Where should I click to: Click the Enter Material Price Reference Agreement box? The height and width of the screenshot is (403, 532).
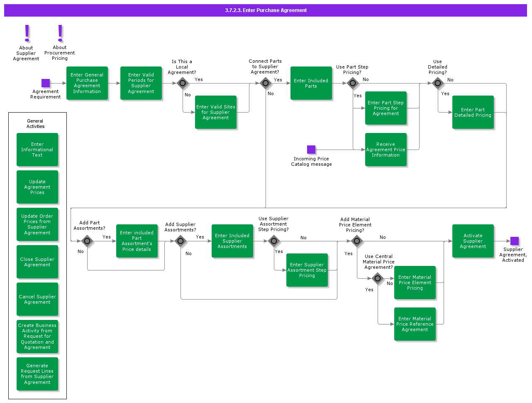click(415, 324)
